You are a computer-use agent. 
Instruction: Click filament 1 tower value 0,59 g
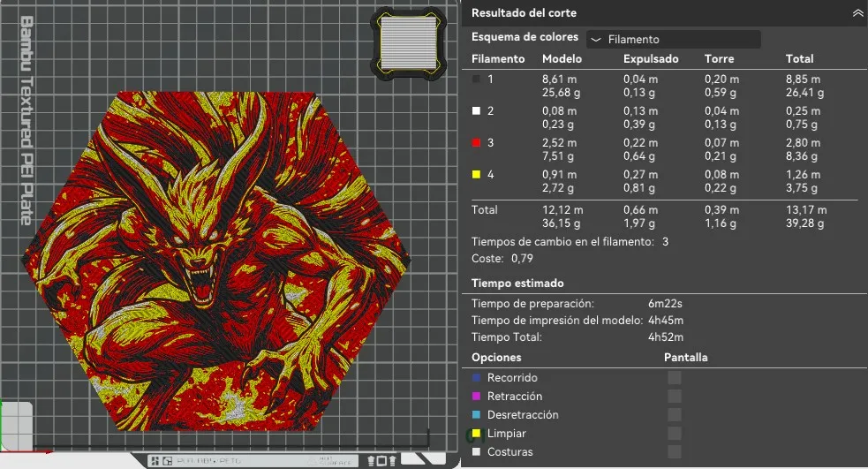tap(721, 93)
